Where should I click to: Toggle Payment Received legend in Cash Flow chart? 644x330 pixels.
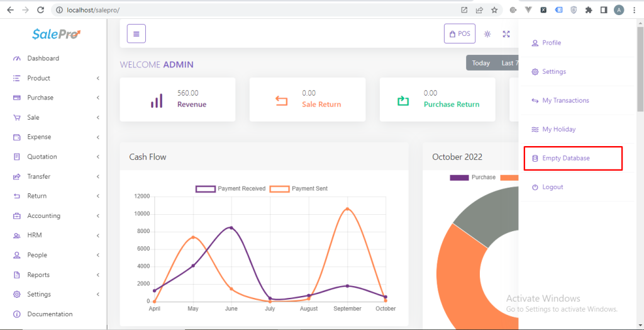[x=231, y=189]
